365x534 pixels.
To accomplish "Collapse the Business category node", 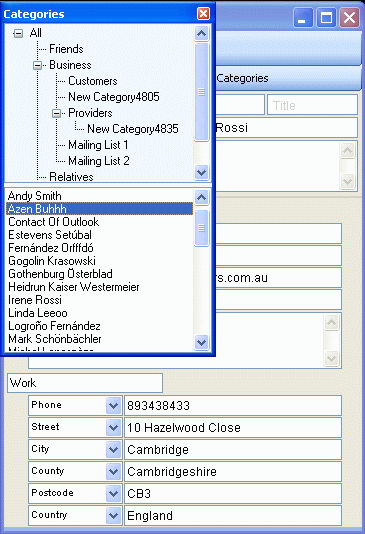I will 37,65.
